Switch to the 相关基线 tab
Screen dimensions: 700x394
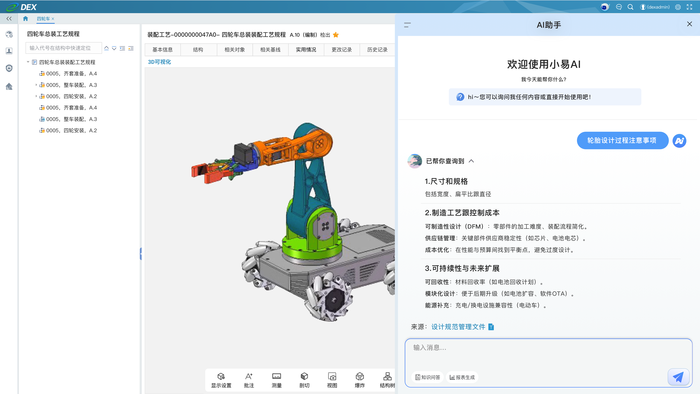tap(270, 50)
